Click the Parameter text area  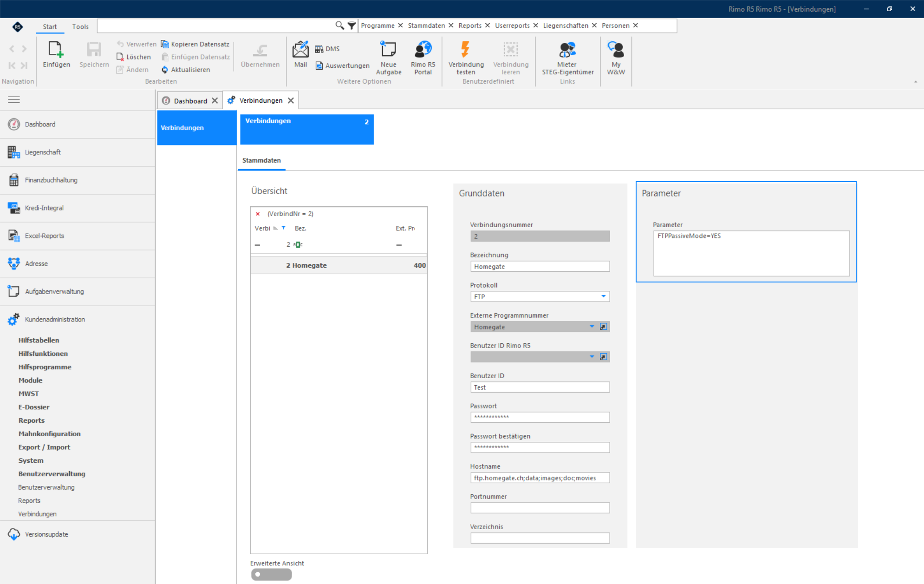(751, 253)
